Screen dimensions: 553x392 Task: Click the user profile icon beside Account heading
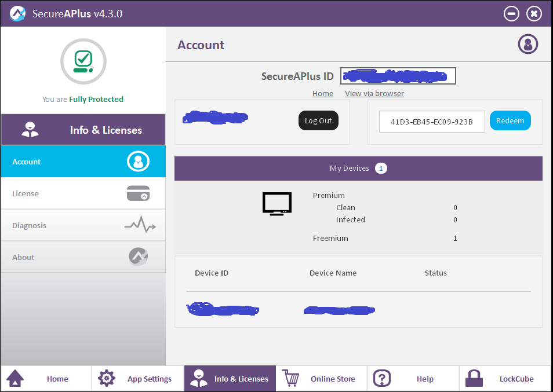(x=528, y=44)
